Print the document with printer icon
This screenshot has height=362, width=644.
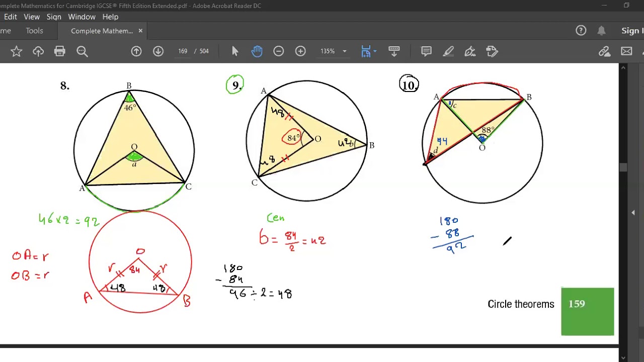point(60,51)
